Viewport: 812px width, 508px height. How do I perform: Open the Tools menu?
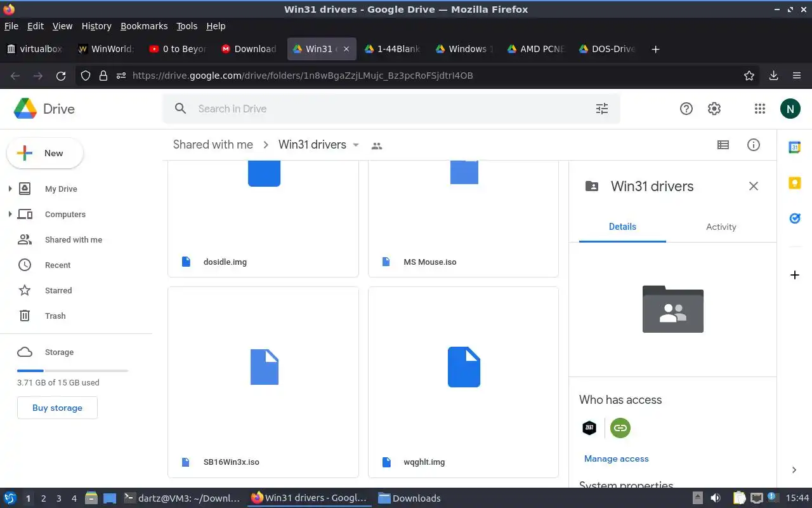[x=187, y=26]
